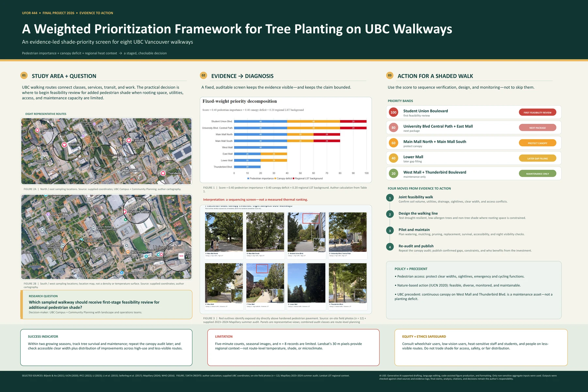Click the 'UFOR 444' header tag
This screenshot has width=588, height=392.
pos(30,13)
